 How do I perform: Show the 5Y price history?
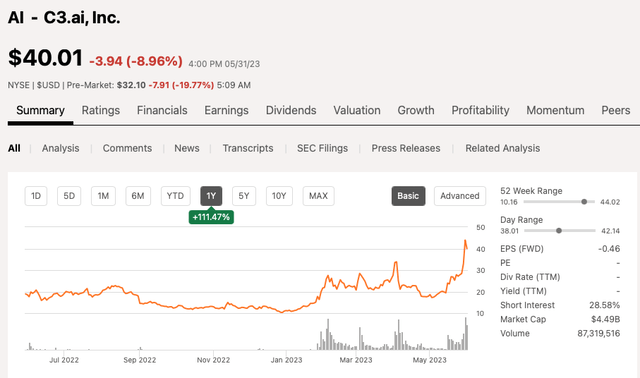[244, 196]
